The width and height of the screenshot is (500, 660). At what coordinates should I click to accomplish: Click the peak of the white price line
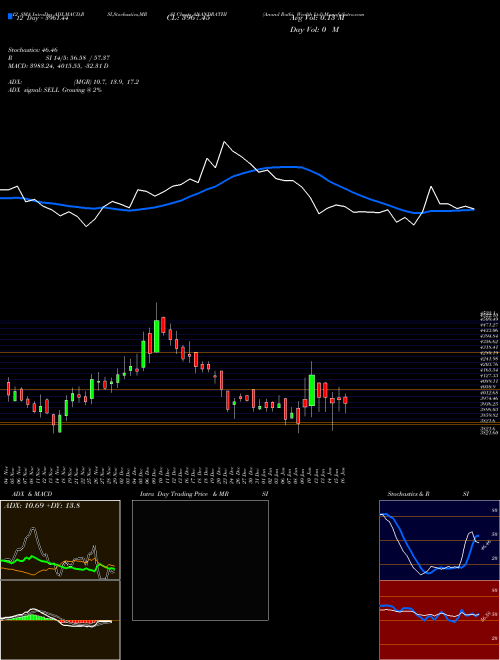(x=224, y=142)
